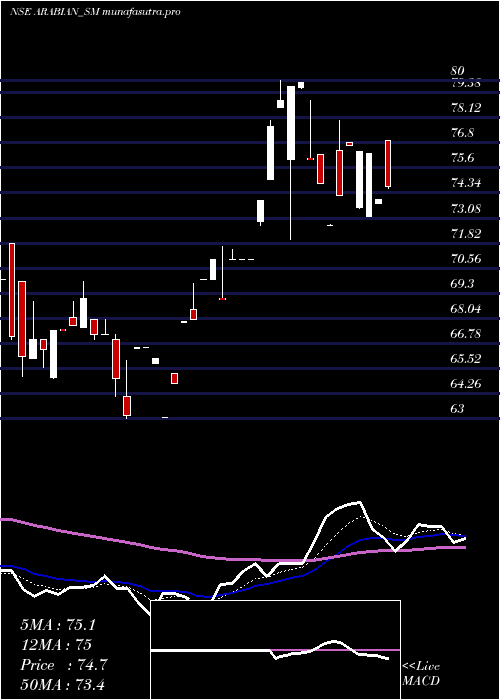The width and height of the screenshot is (500, 700).
Task: Click the 69.3 price axis label
Action: [463, 283]
